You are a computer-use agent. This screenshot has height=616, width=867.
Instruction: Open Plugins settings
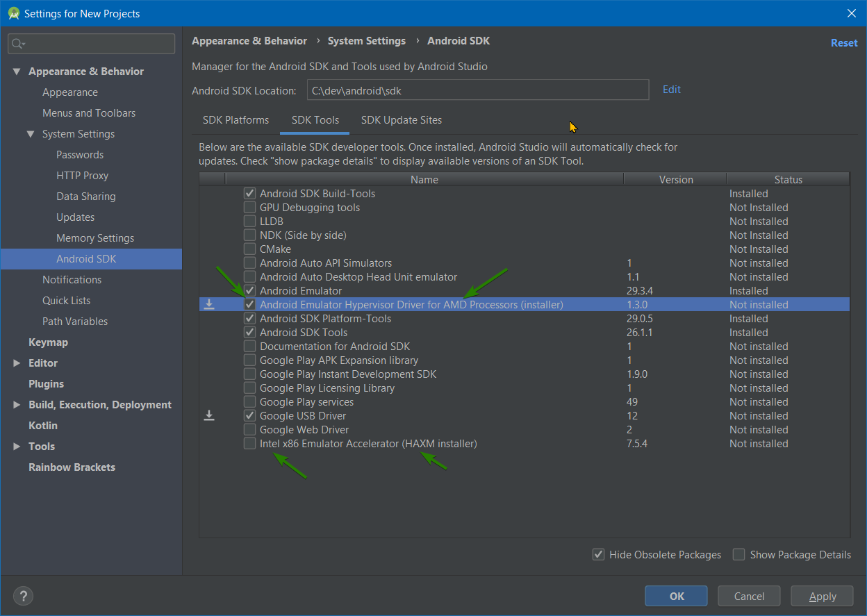click(46, 384)
